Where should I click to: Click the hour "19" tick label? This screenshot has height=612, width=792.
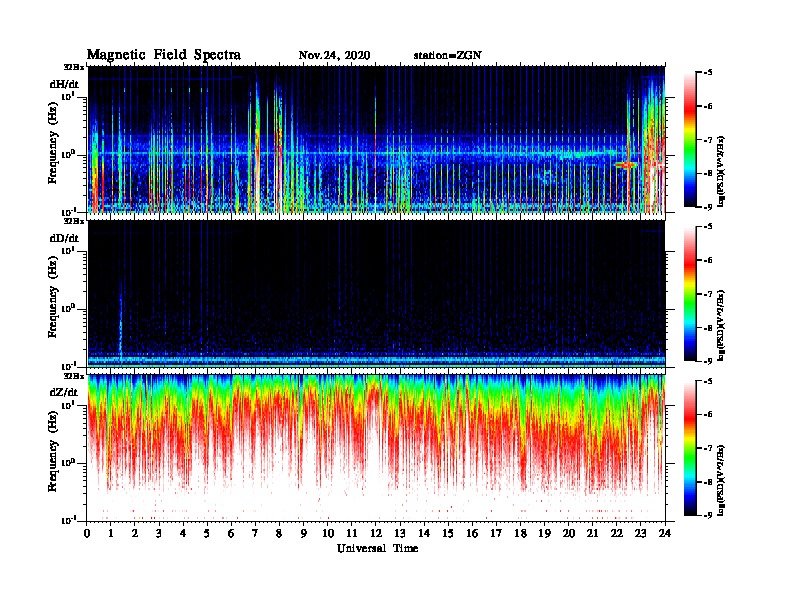pyautogui.click(x=544, y=534)
